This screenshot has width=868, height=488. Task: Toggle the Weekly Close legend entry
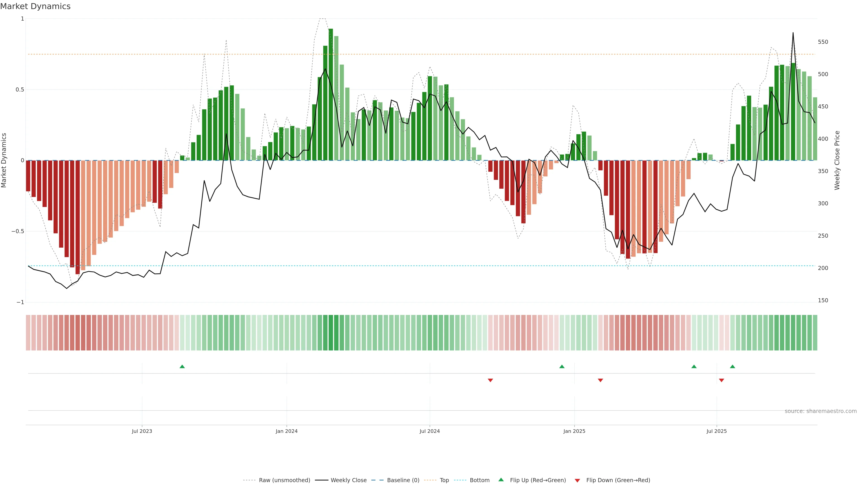(x=348, y=480)
